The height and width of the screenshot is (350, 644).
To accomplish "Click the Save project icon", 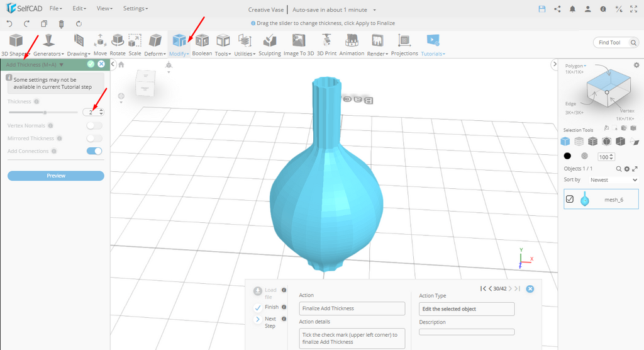I will point(541,9).
